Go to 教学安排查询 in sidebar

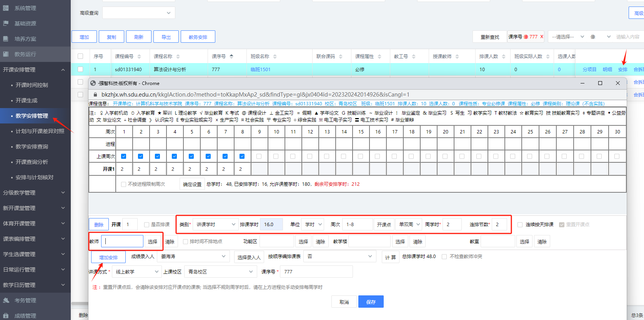[32, 147]
